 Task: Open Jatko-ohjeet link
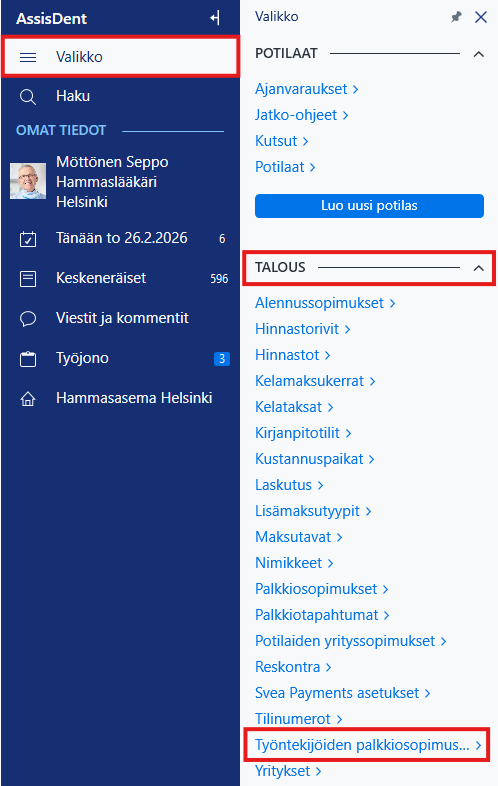pos(301,115)
